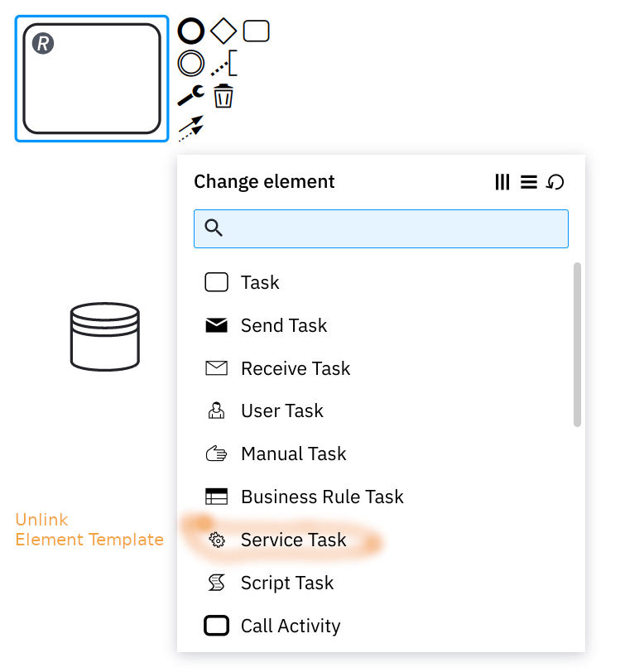This screenshot has width=620, height=672.
Task: Choose Task from the change element list
Action: click(x=381, y=282)
